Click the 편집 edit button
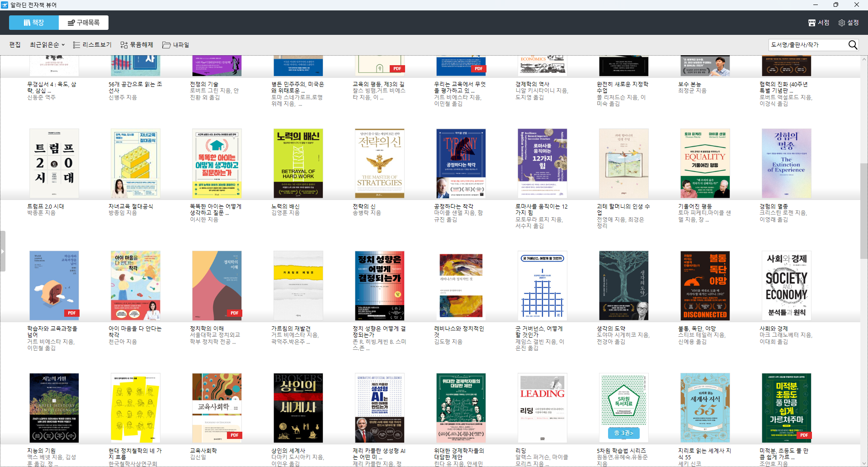868x467 pixels. 15,45
